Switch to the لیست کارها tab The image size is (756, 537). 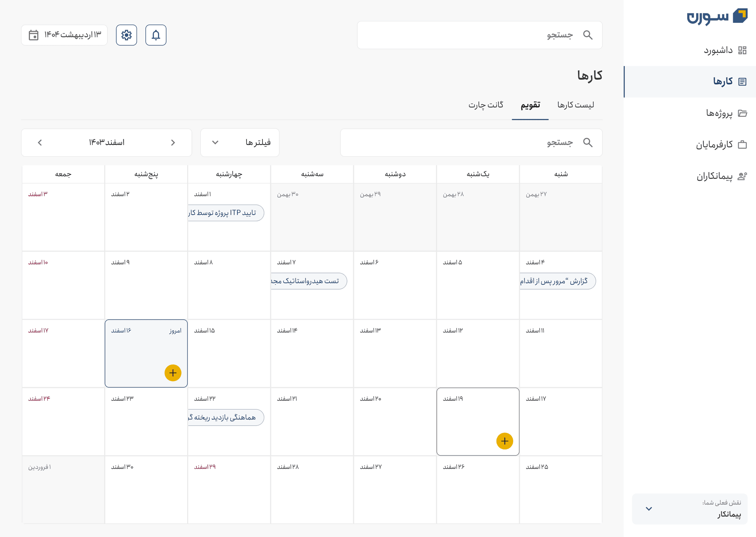pos(575,105)
